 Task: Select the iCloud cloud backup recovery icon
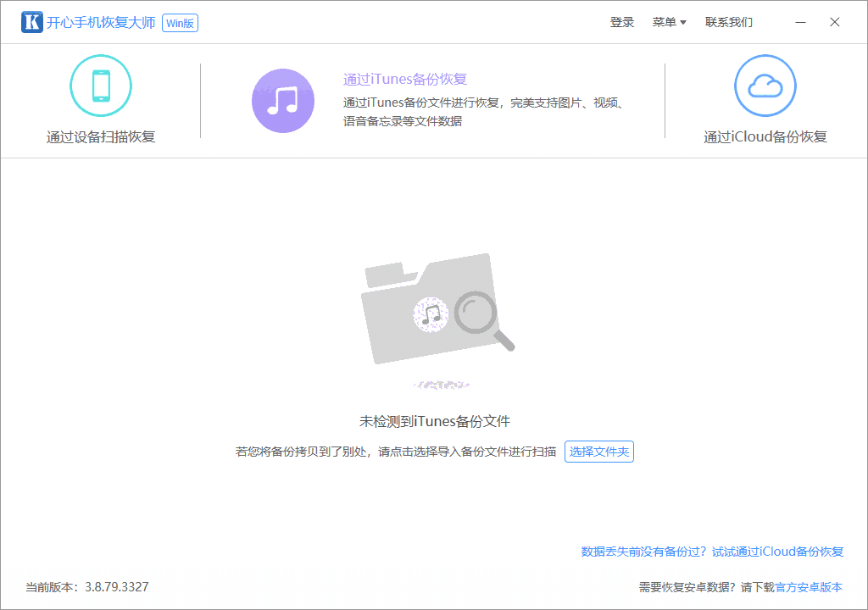765,86
